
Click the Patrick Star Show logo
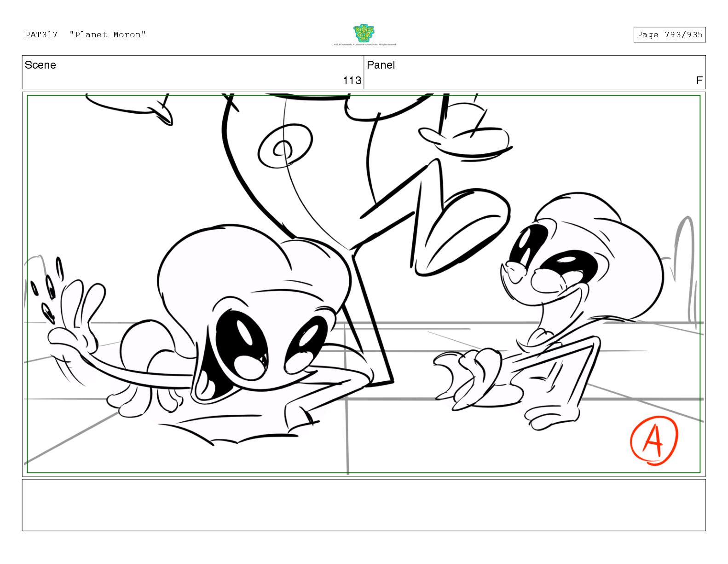[364, 33]
